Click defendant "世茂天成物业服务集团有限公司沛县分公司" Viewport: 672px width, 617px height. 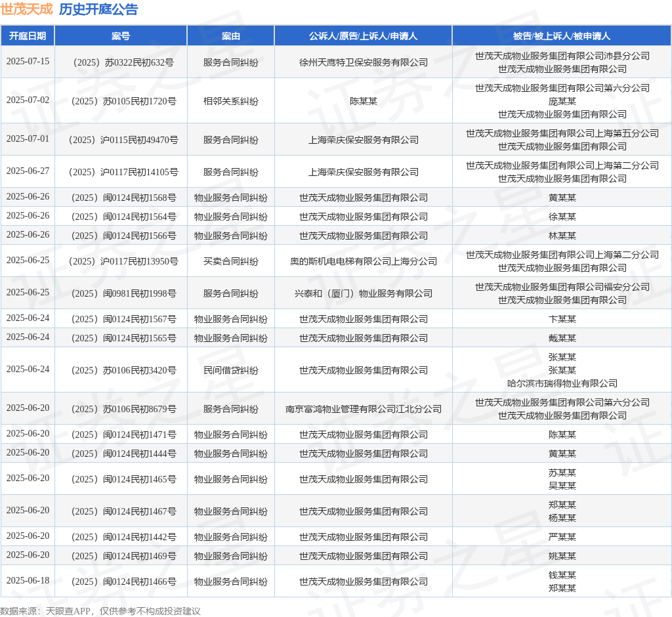point(562,56)
